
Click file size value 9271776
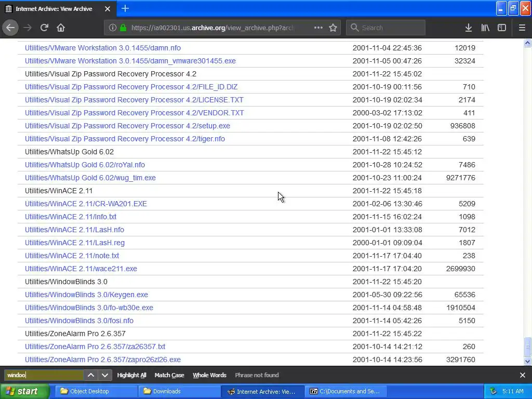coord(460,178)
